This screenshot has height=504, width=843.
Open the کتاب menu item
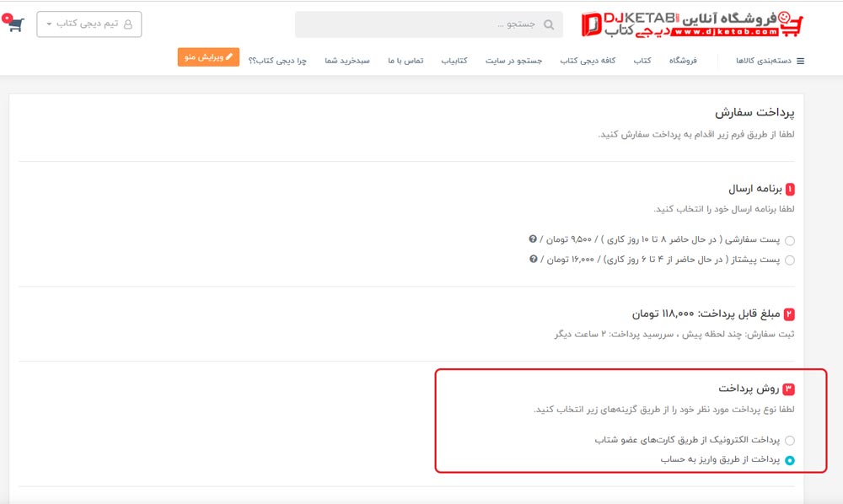tap(642, 61)
